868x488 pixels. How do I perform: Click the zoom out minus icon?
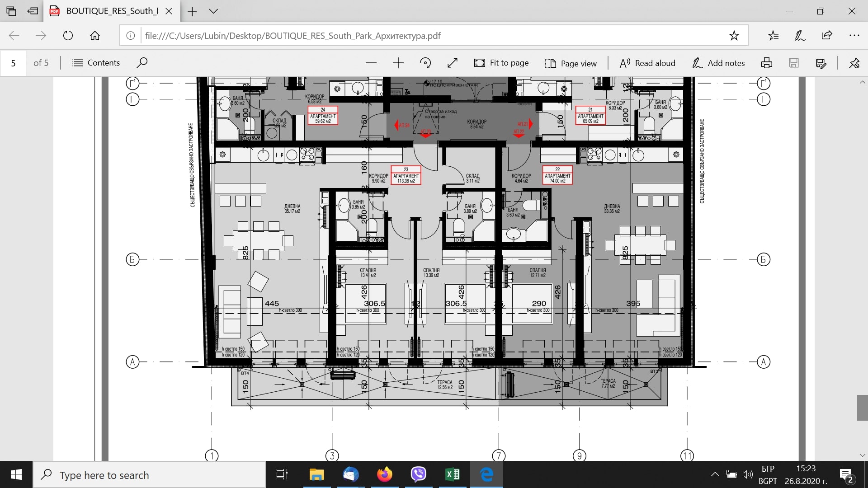(371, 63)
